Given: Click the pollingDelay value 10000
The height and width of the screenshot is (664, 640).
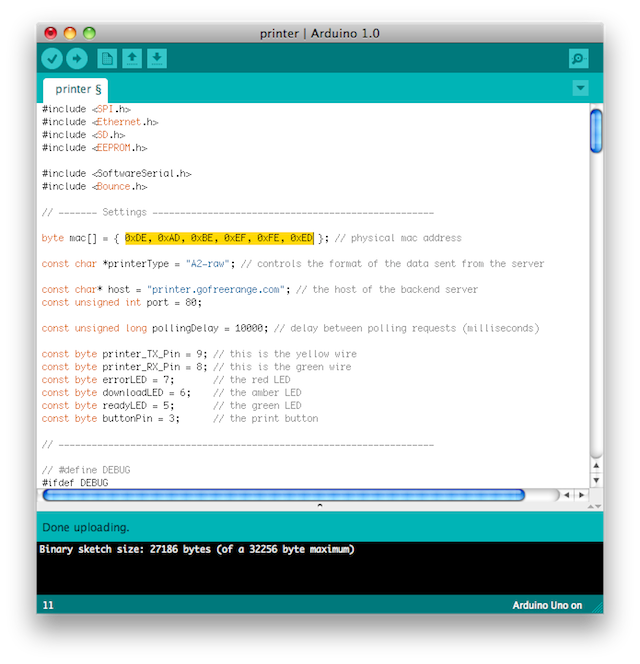Looking at the screenshot, I should coord(249,328).
